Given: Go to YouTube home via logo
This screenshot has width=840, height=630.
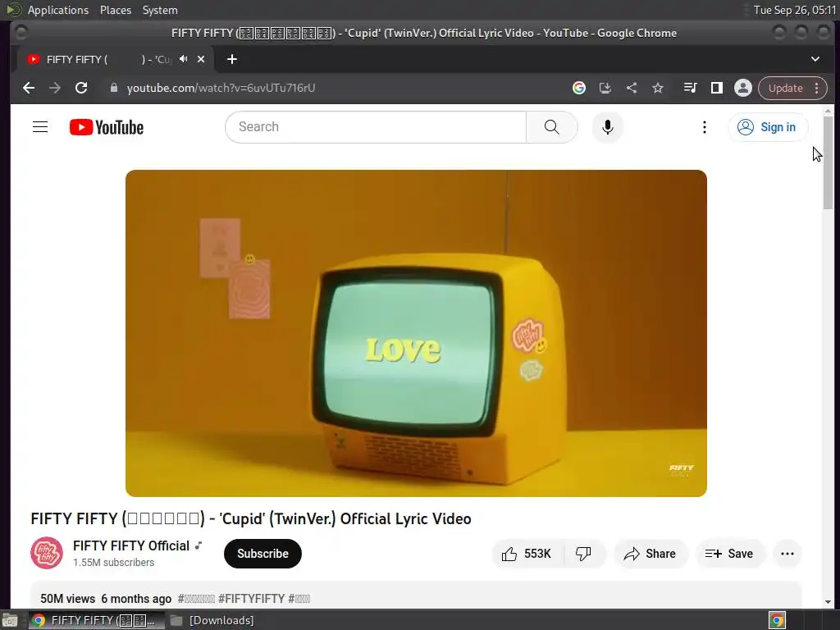Looking at the screenshot, I should [107, 127].
